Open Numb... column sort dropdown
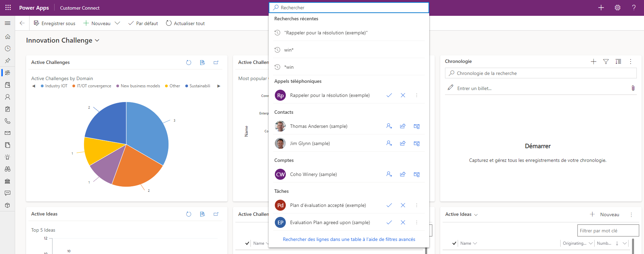Viewport: 644px width, 254px height. tap(624, 243)
